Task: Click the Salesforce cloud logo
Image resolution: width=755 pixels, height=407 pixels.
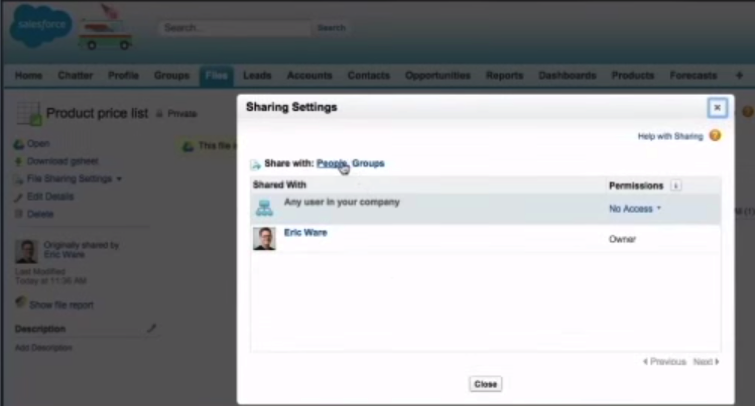Action: point(41,25)
